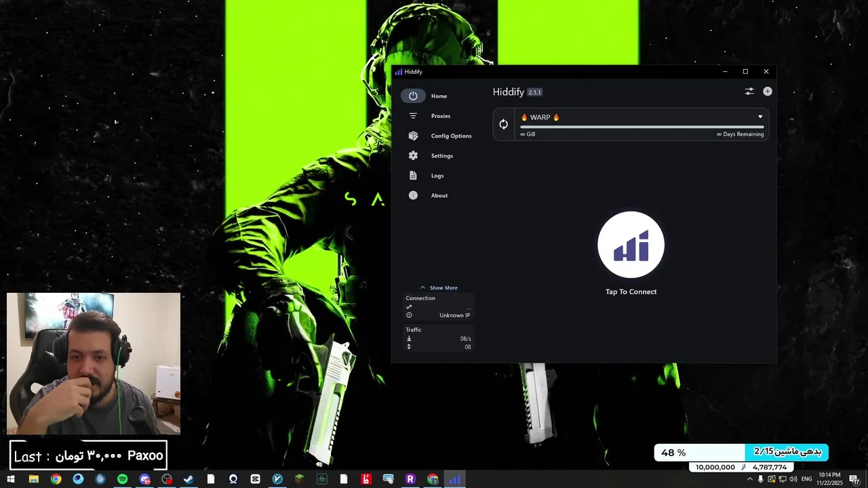868x488 pixels.
Task: Refresh the WARP profile subscription
Action: point(503,124)
